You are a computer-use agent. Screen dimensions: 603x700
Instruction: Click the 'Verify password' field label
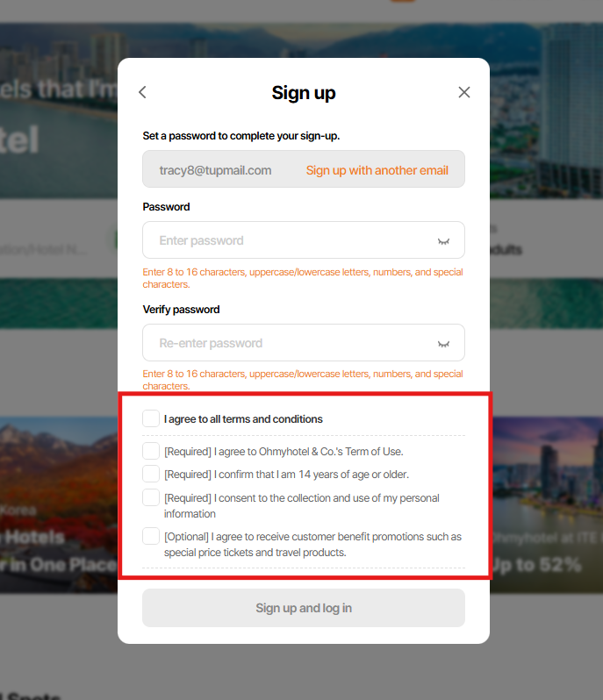pos(181,310)
